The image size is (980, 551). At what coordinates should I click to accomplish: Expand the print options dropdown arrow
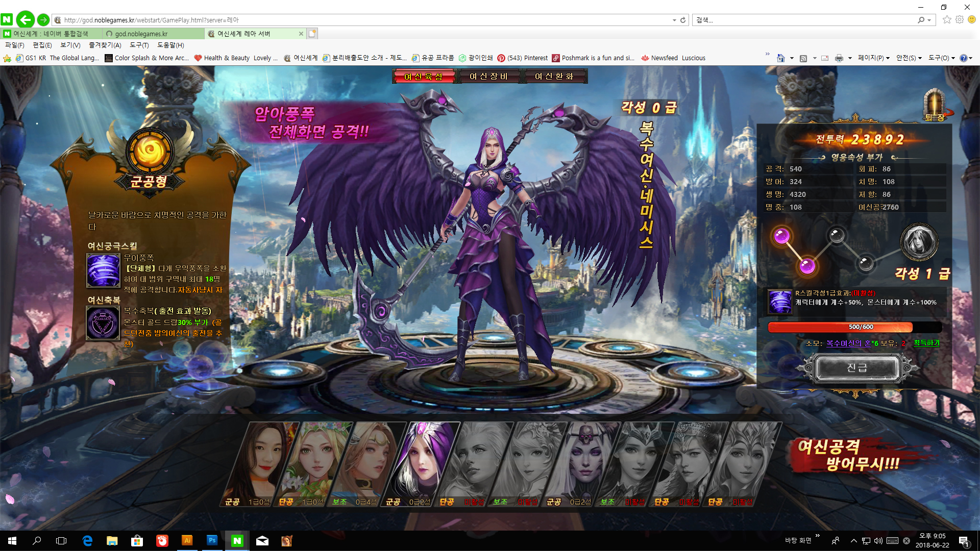tap(850, 58)
